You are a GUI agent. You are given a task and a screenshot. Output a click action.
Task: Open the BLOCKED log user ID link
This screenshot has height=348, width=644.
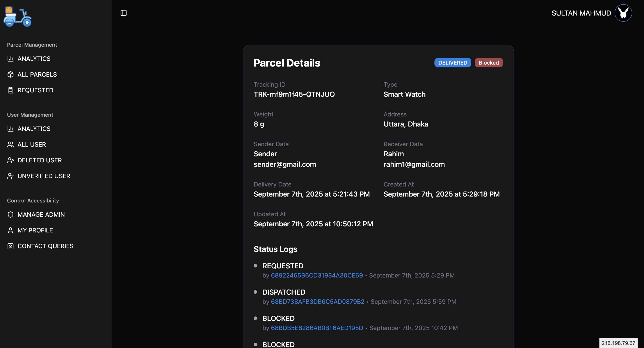(317, 328)
